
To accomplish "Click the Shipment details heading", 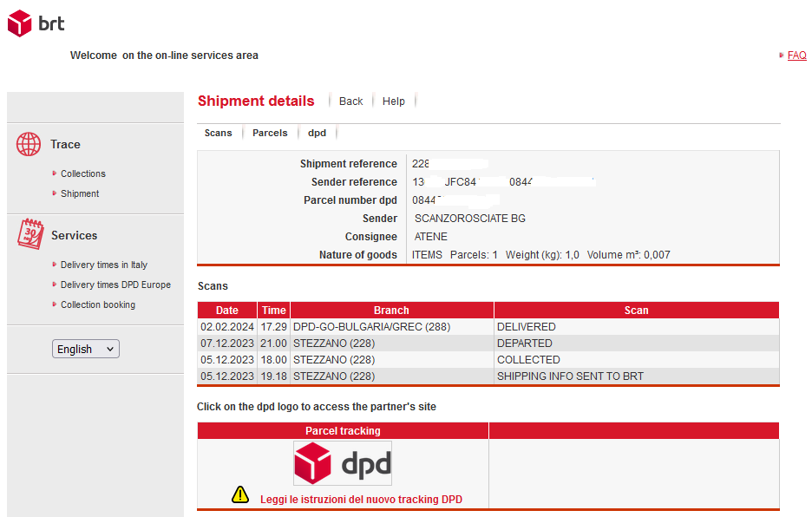I will click(256, 101).
